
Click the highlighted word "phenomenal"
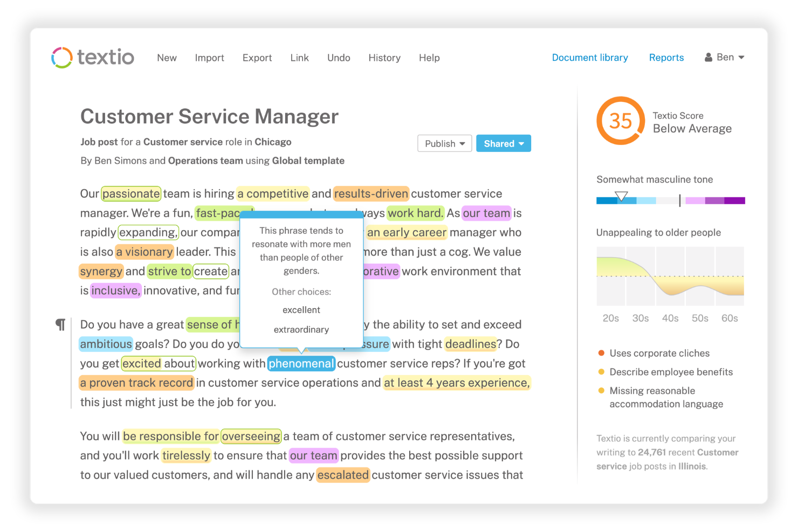coord(301,363)
